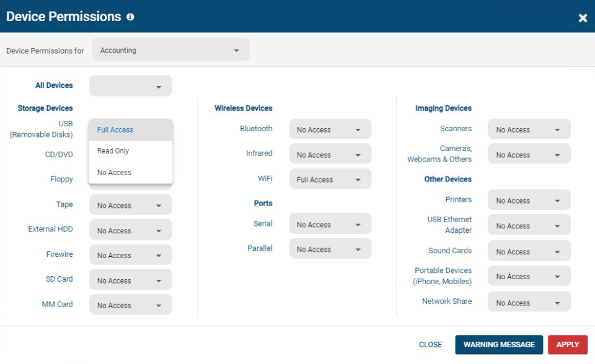Click the CLOSE text button
Image resolution: width=595 pixels, height=364 pixels.
point(430,344)
